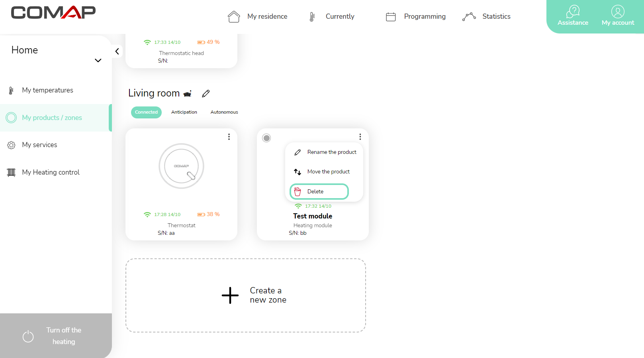
Task: Collapse the sidebar with left chevron
Action: pyautogui.click(x=117, y=51)
